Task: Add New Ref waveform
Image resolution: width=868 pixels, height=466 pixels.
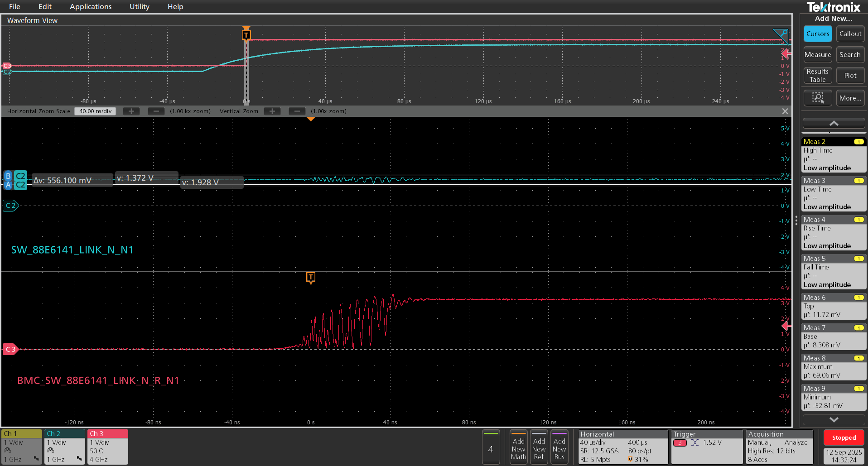Action: [x=539, y=447]
